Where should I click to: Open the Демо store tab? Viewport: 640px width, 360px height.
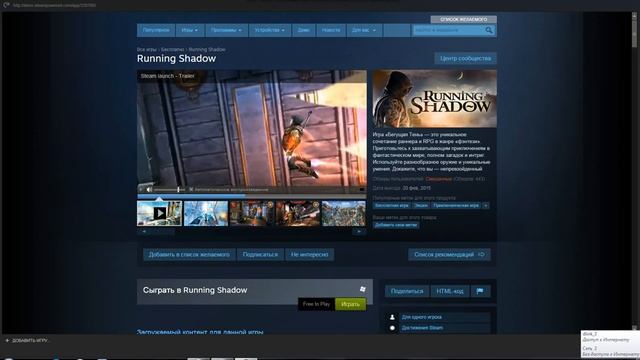pos(303,30)
